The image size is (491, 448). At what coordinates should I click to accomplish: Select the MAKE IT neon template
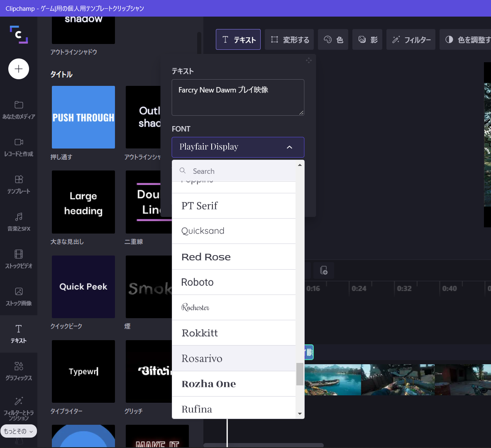coord(157,436)
